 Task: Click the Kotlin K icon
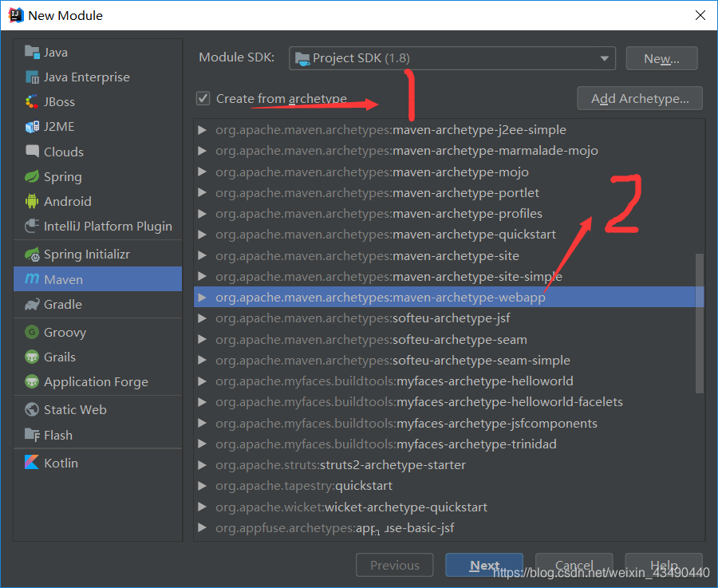(x=32, y=463)
